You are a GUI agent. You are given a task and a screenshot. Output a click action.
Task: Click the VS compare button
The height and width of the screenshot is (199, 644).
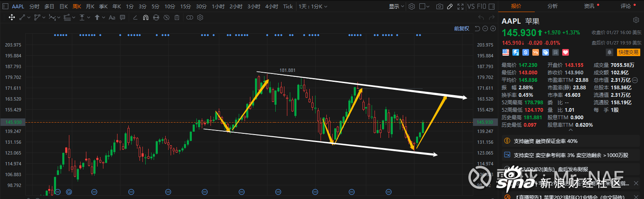coord(470,7)
